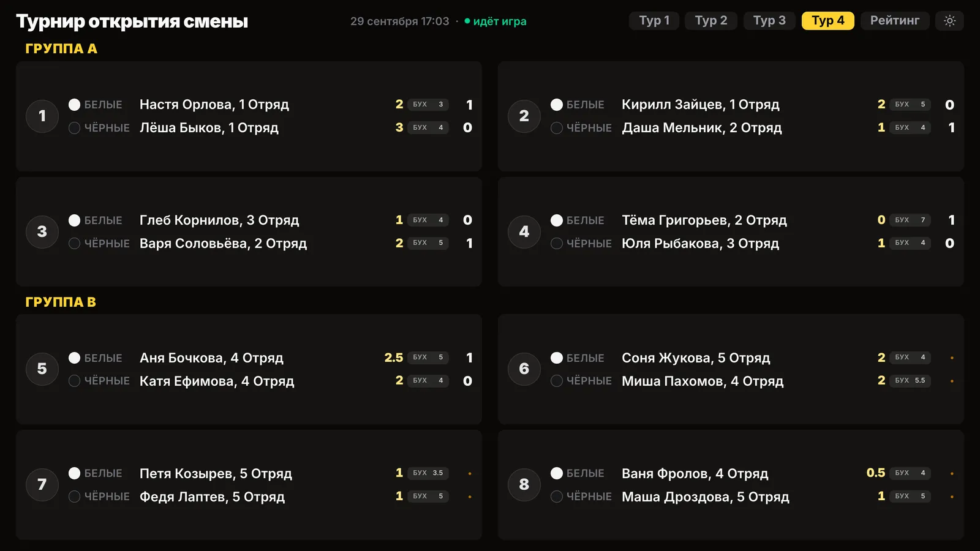Open match number 1 badge

[42, 116]
